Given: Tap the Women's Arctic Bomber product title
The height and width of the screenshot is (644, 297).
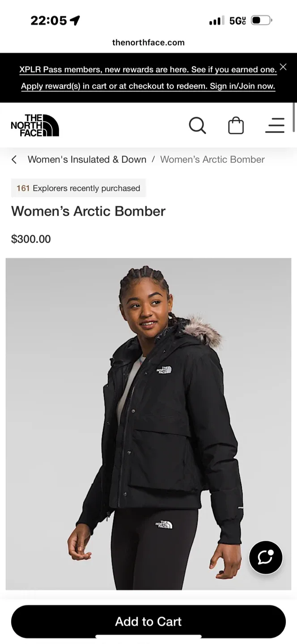Looking at the screenshot, I should pyautogui.click(x=88, y=211).
